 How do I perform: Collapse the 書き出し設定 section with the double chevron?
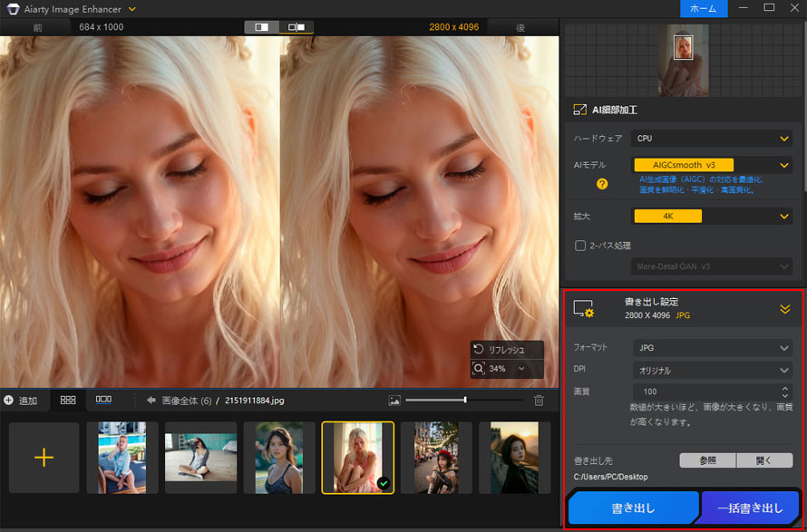pyautogui.click(x=784, y=309)
